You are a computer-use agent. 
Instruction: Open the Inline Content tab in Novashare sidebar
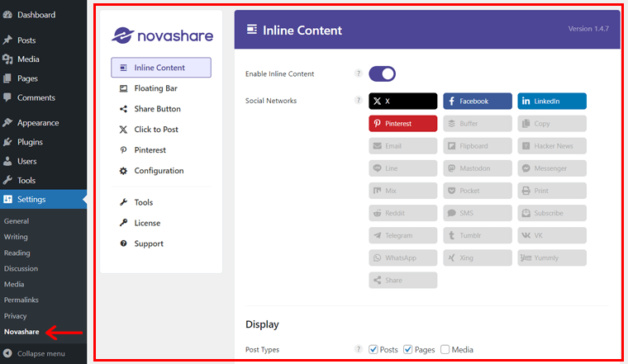point(161,68)
